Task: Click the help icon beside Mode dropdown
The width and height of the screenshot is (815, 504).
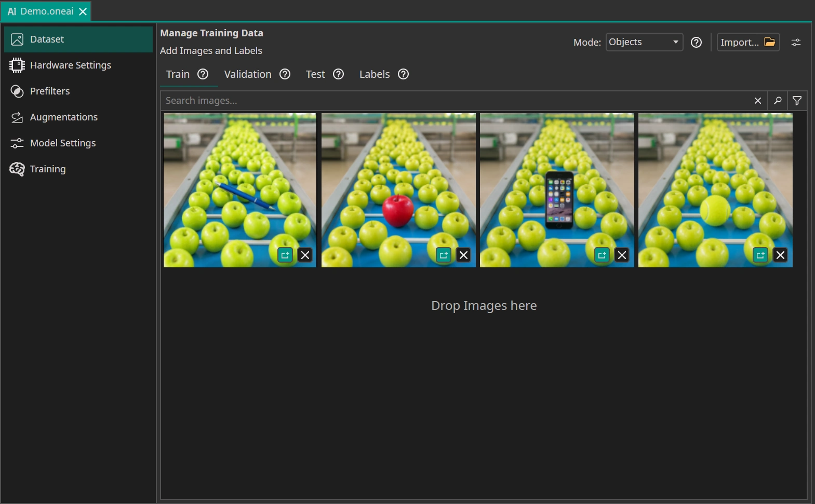Action: 696,43
